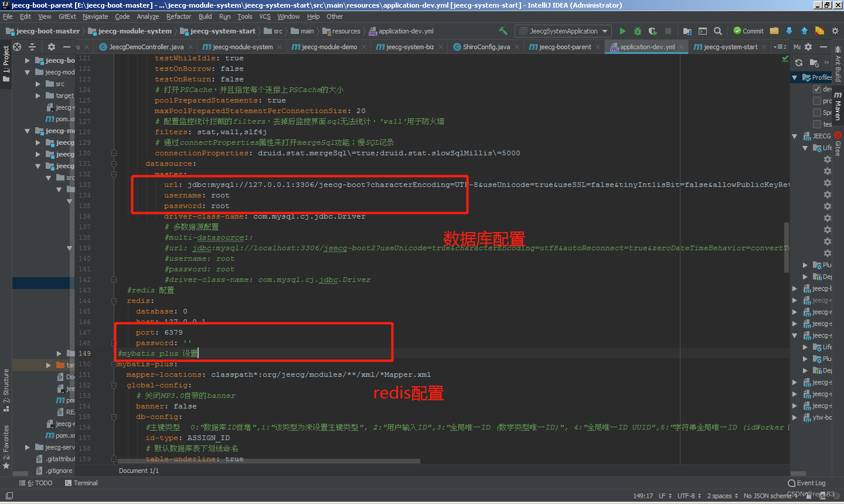The width and height of the screenshot is (844, 504).
Task: Enable the test Maven profile checkbox
Action: point(817,124)
